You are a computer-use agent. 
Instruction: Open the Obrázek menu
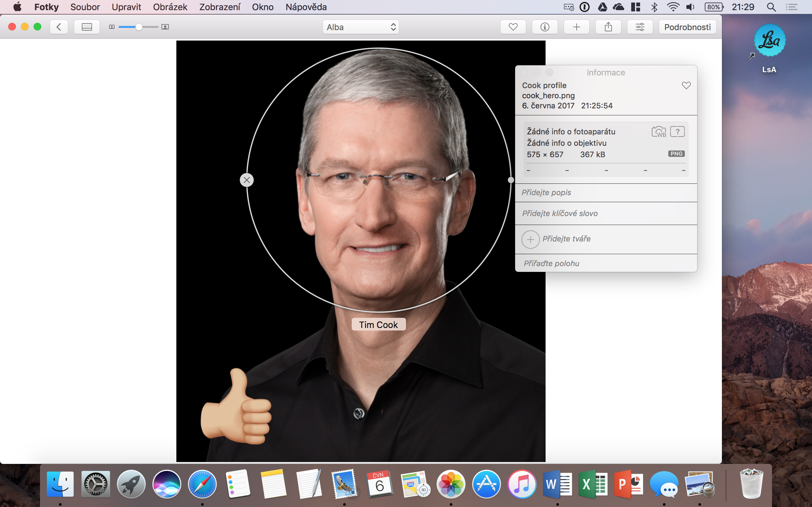point(170,7)
